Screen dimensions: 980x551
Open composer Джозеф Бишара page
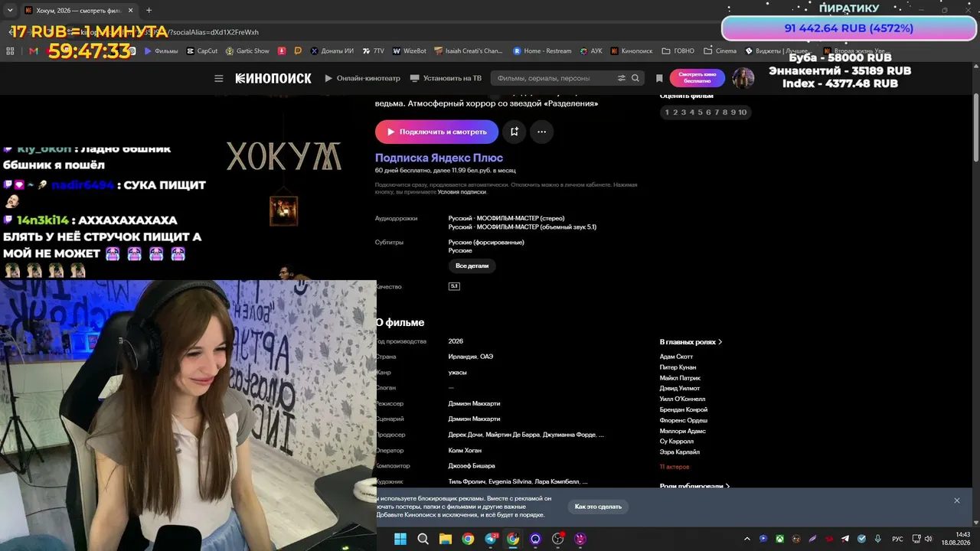point(472,466)
